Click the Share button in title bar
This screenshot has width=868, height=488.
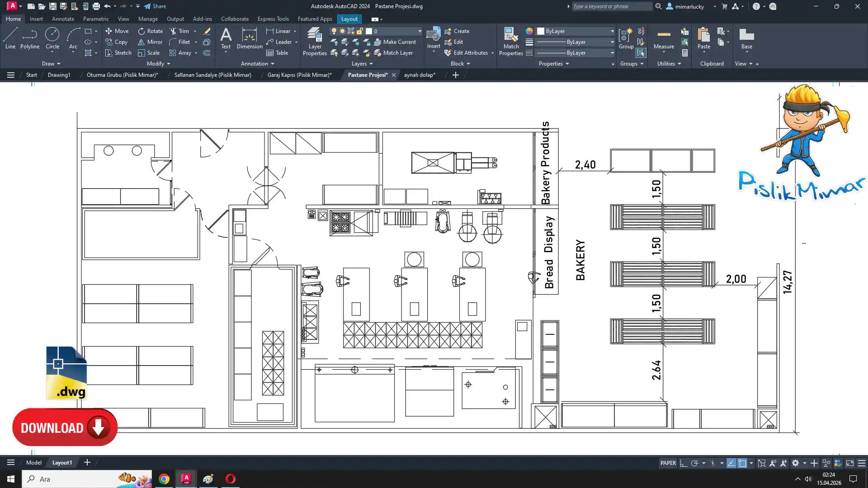coord(155,6)
